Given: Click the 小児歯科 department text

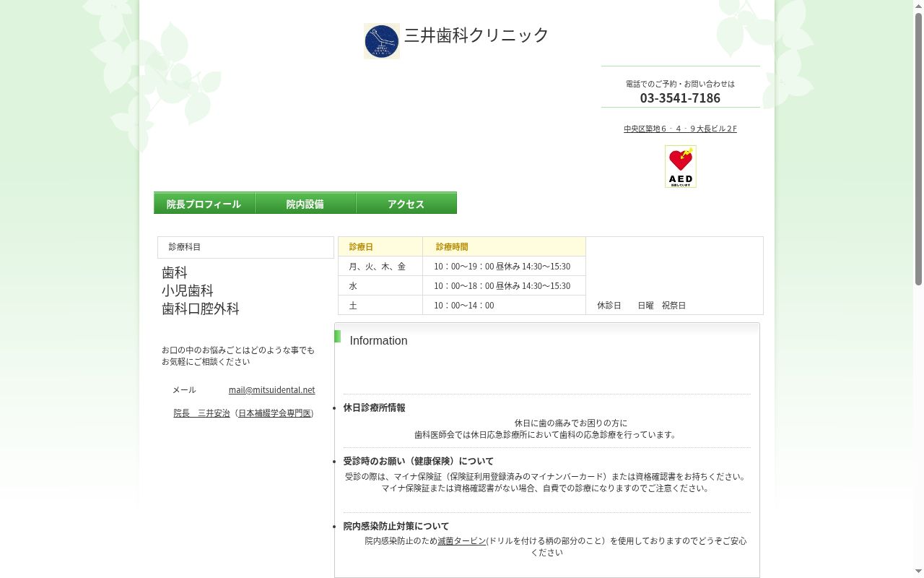Looking at the screenshot, I should (x=188, y=290).
